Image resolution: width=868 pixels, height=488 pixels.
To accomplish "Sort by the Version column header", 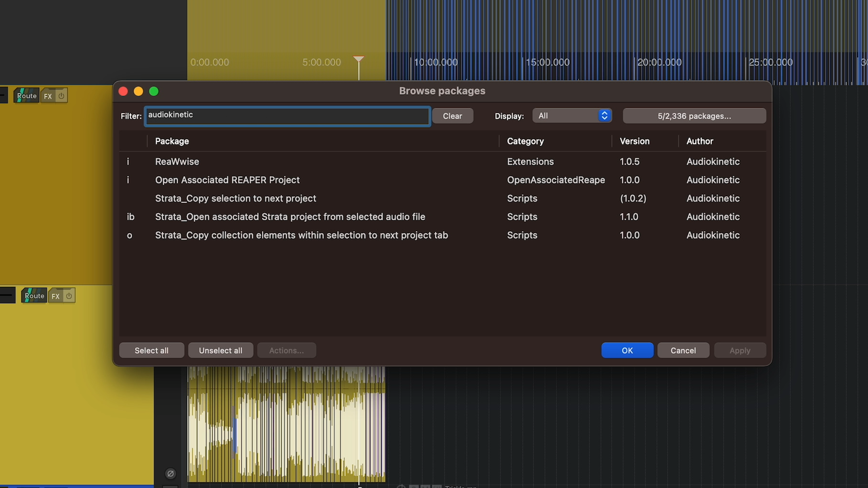I will [x=634, y=141].
